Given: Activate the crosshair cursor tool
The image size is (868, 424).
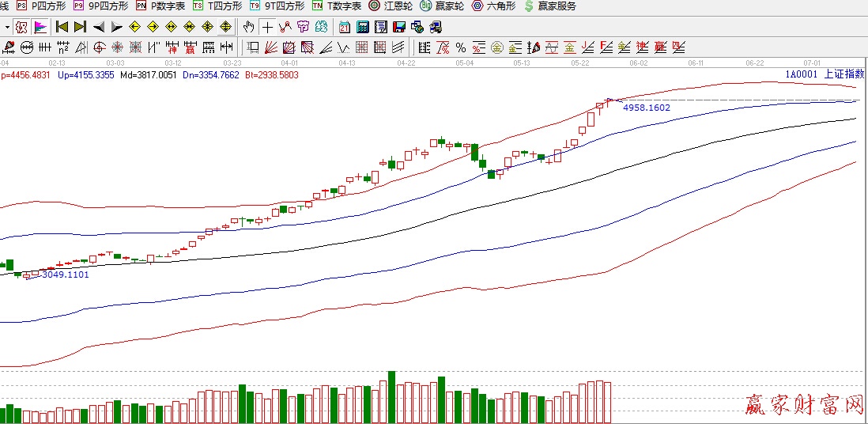Looking at the screenshot, I should pyautogui.click(x=267, y=27).
